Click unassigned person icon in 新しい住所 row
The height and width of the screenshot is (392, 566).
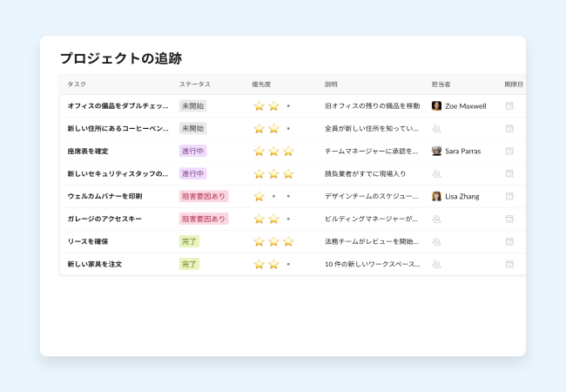[x=436, y=128]
